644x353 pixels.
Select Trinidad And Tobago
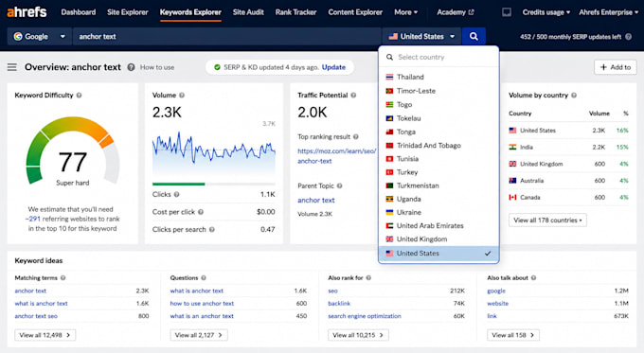(438, 146)
